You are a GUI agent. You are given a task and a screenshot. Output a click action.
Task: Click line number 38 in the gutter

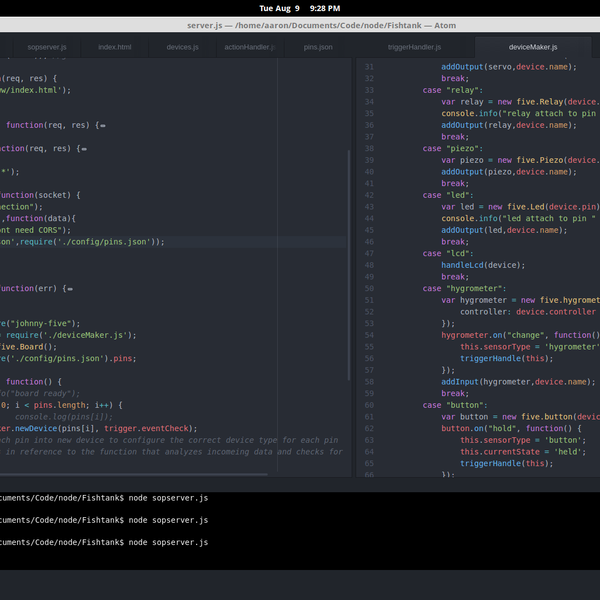tap(369, 148)
